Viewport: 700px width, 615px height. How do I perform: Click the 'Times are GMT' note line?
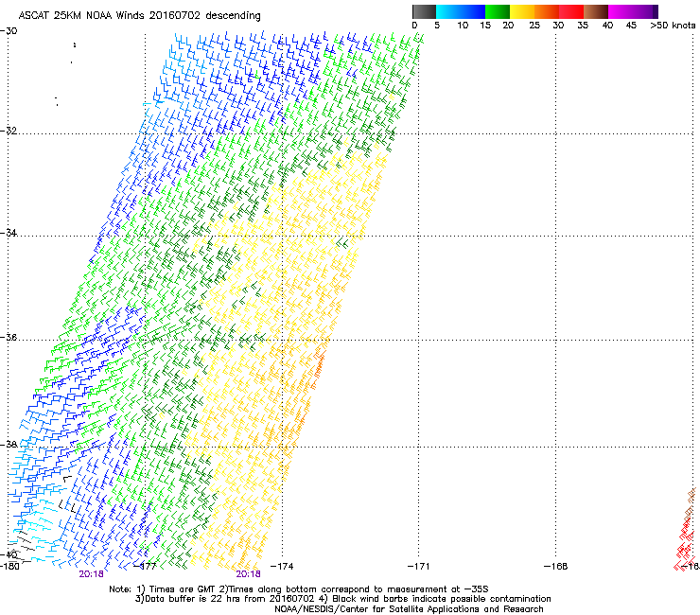point(299,589)
